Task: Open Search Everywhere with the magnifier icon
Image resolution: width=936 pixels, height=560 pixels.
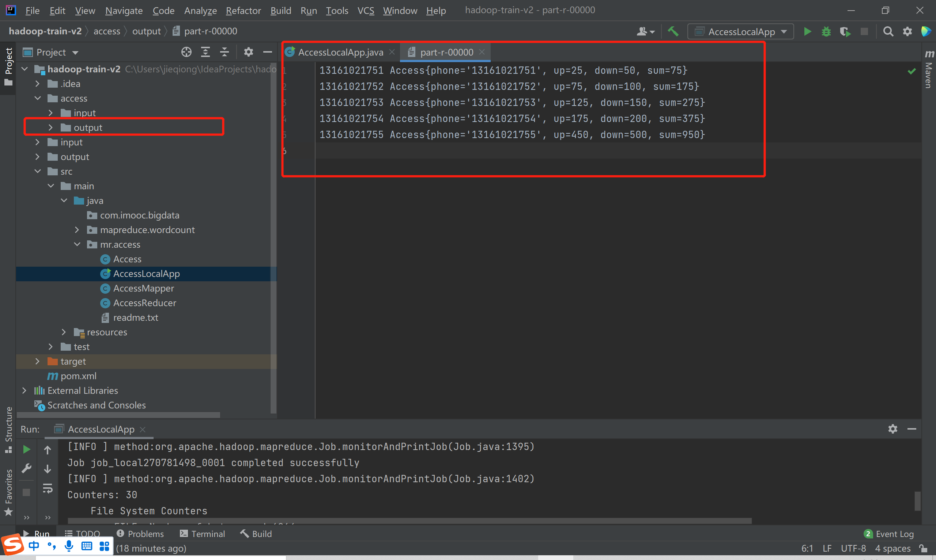Action: click(x=888, y=32)
